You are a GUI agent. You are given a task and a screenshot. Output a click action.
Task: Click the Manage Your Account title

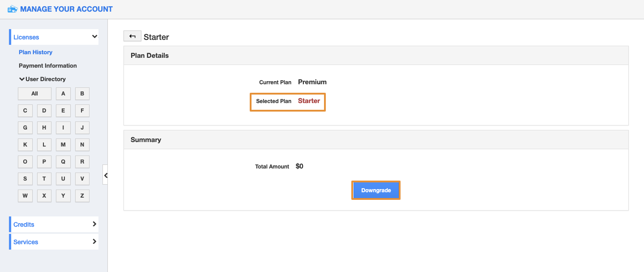[66, 9]
